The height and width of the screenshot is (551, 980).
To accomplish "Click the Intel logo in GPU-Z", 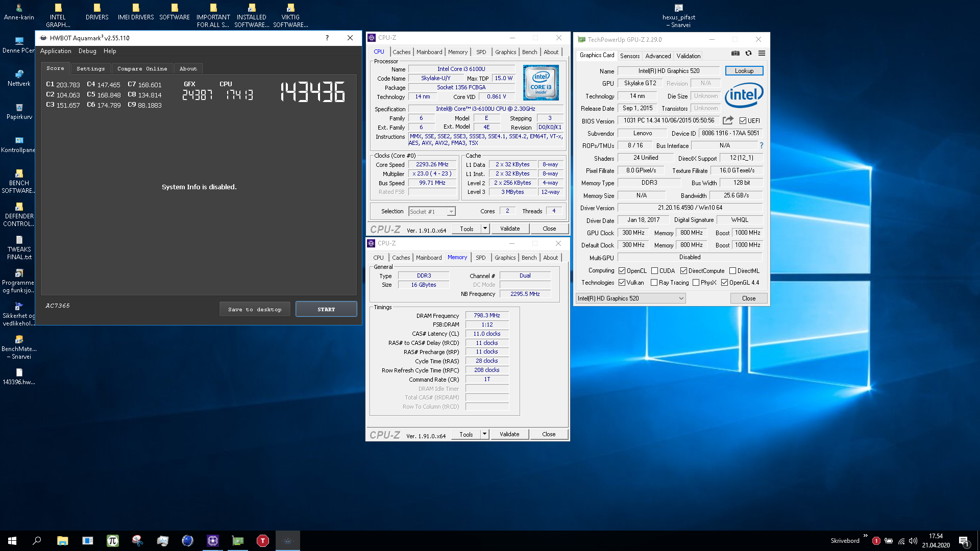I will point(744,94).
